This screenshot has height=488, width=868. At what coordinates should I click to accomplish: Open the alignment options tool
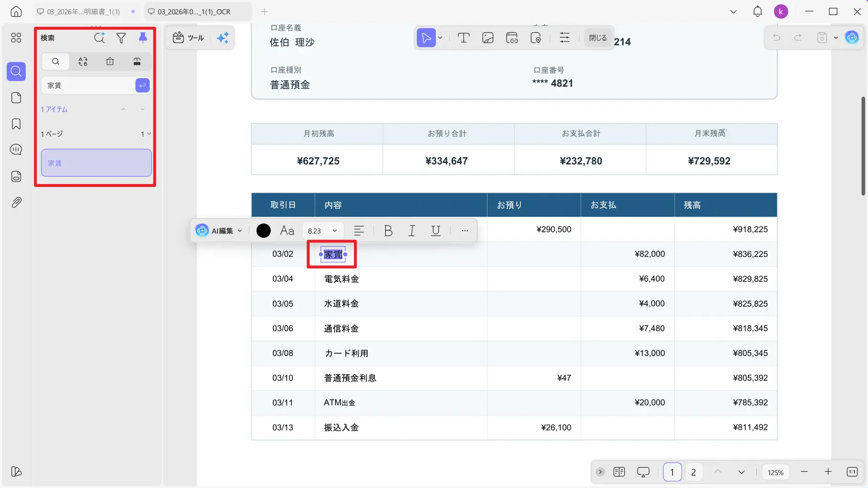(x=565, y=38)
